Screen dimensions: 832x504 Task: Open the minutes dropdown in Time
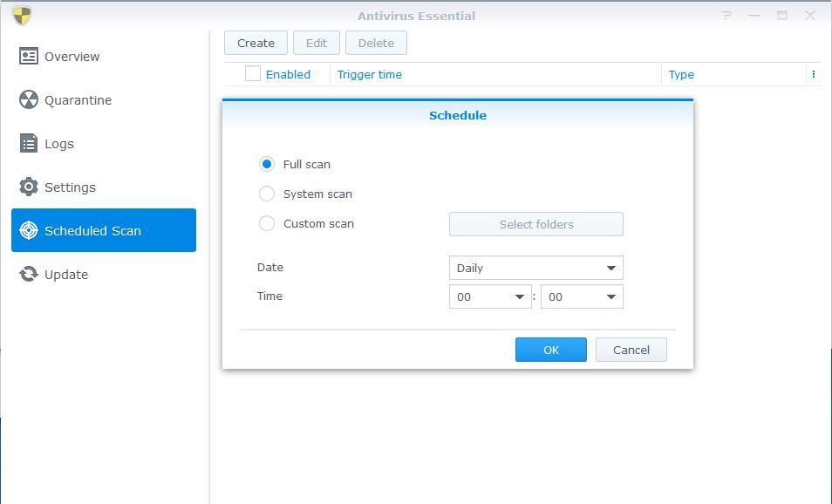(582, 296)
